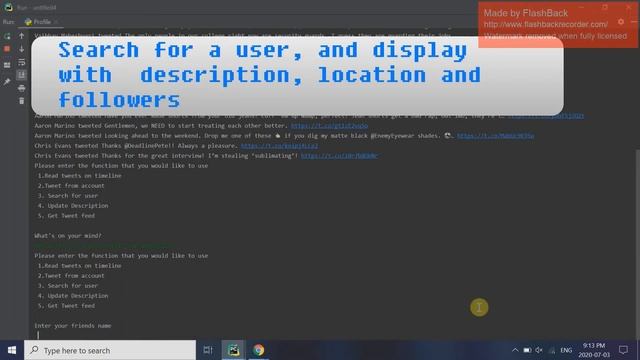Select the last '5. Get Tweet feed' line
Screen dimensions: 640x360
66,306
